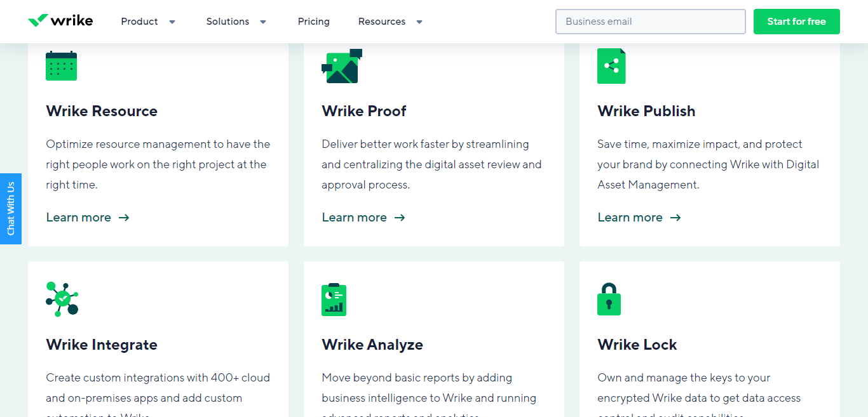Click the Wrike logo in the header
This screenshot has height=417, width=868.
pyautogui.click(x=60, y=21)
